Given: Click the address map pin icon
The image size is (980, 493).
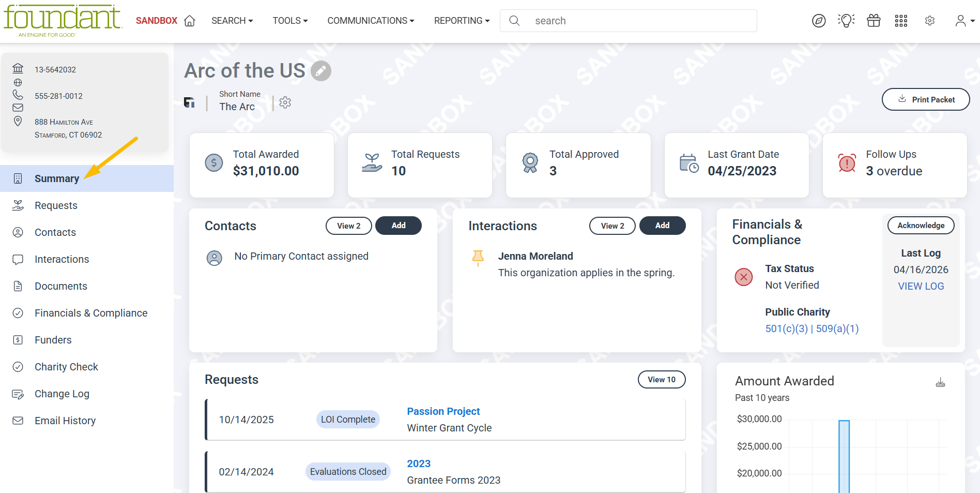Looking at the screenshot, I should coord(18,121).
